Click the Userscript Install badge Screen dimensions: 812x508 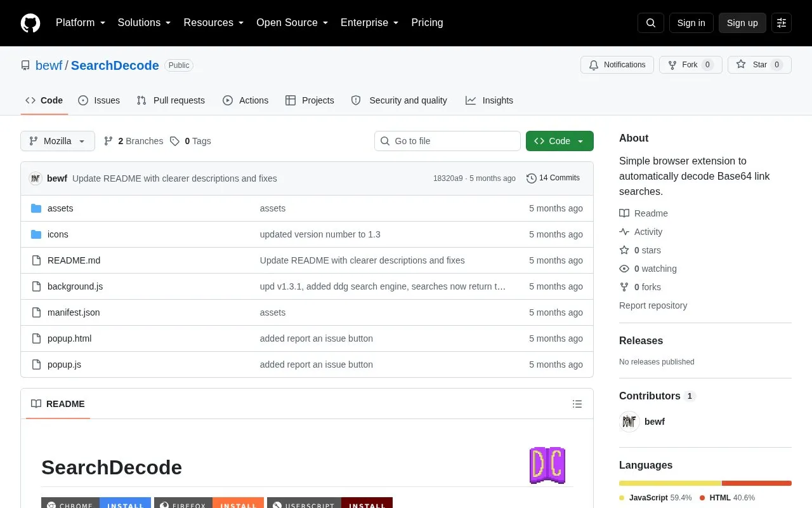[330, 503]
